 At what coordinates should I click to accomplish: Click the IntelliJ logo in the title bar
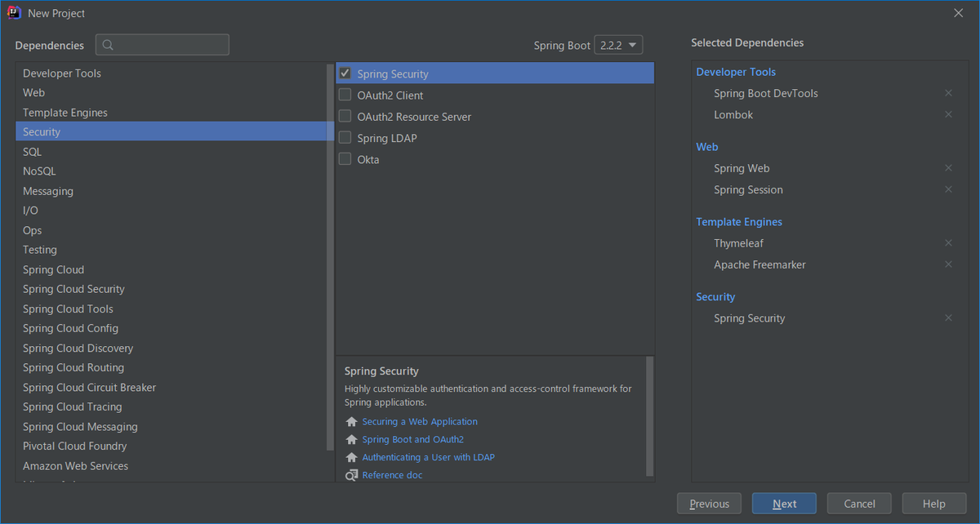click(14, 13)
